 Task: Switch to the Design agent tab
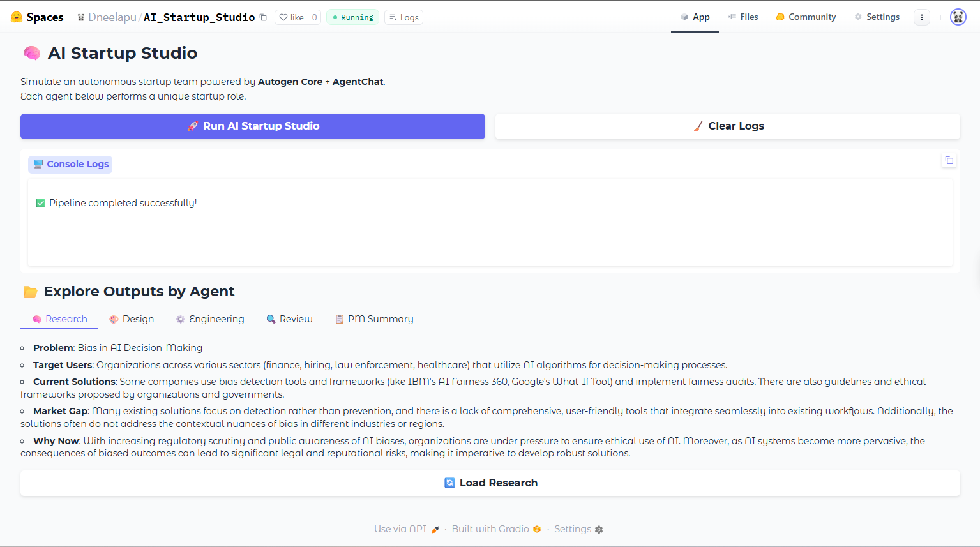132,319
